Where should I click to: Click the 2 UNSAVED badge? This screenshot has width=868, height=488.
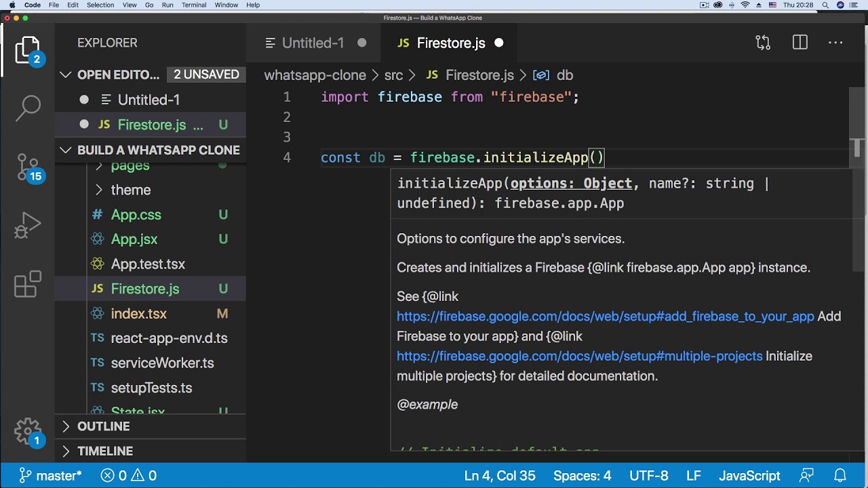coord(206,75)
